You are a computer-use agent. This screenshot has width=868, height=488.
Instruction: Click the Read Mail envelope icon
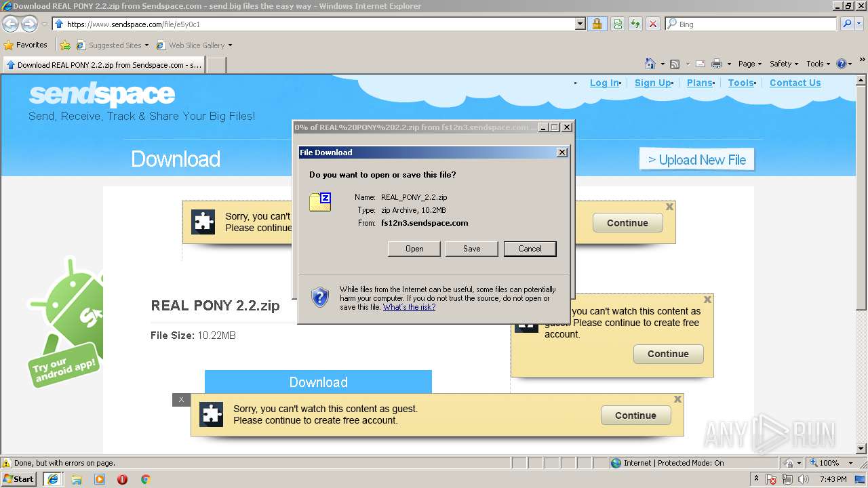coord(701,64)
